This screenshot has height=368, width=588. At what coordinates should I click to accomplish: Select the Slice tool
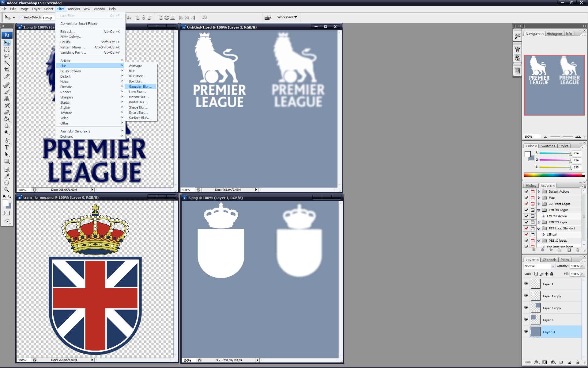(7, 77)
